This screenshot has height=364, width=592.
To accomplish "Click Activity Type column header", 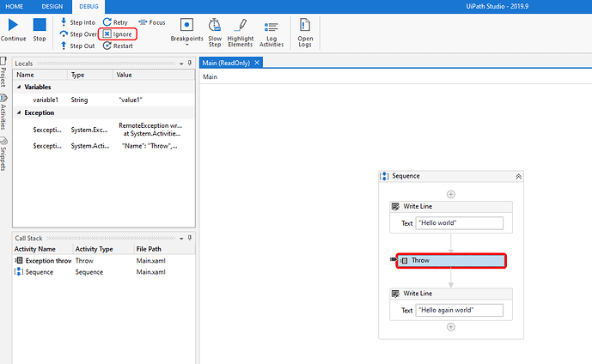I will click(x=103, y=249).
